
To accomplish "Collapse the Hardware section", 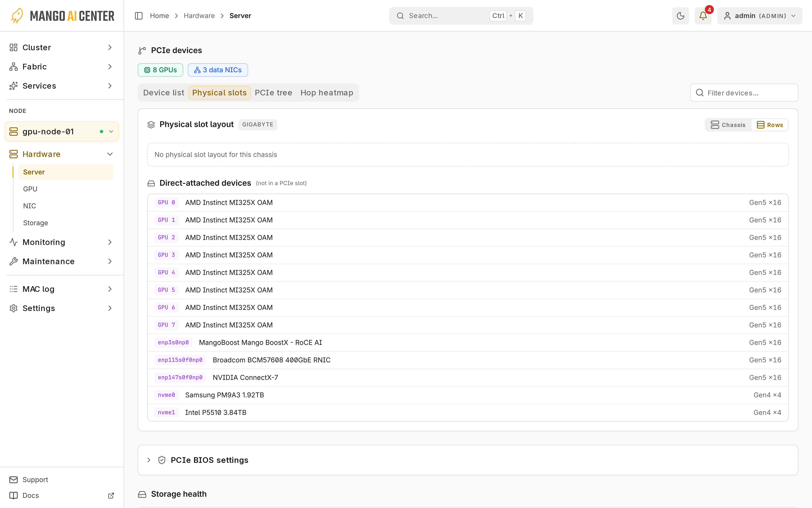I will [62, 154].
